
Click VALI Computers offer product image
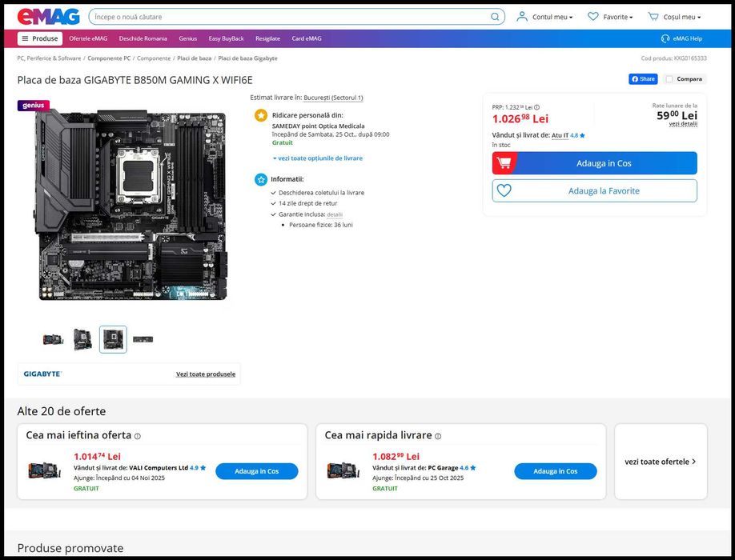tap(45, 470)
